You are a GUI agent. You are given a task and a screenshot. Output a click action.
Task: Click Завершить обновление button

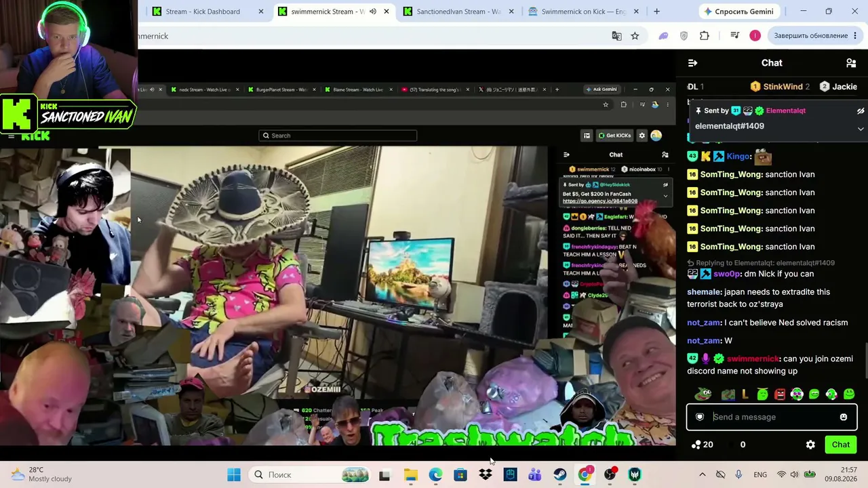(x=815, y=36)
